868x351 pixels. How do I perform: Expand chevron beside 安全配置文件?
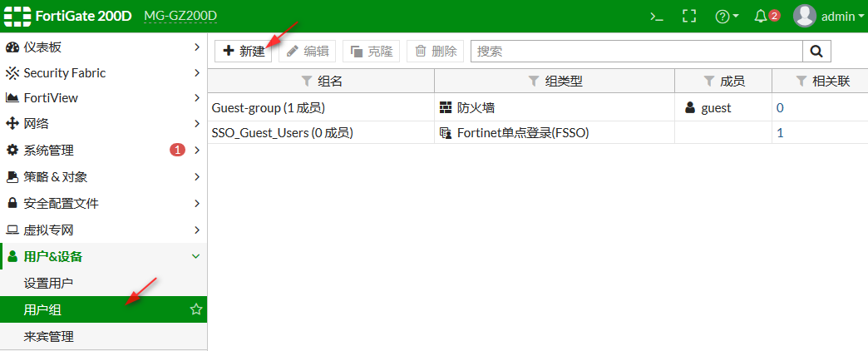point(196,203)
